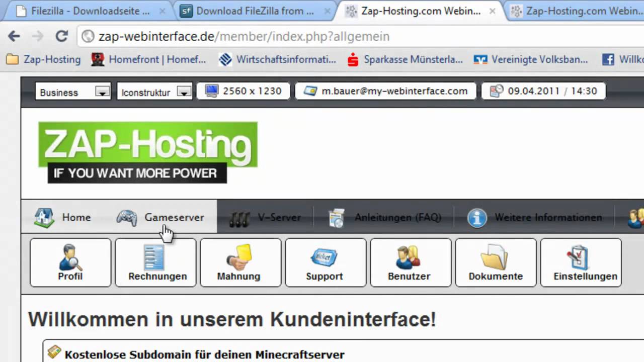The height and width of the screenshot is (362, 644).
Task: Open the Facebook Willko... bookmark
Action: (x=623, y=59)
